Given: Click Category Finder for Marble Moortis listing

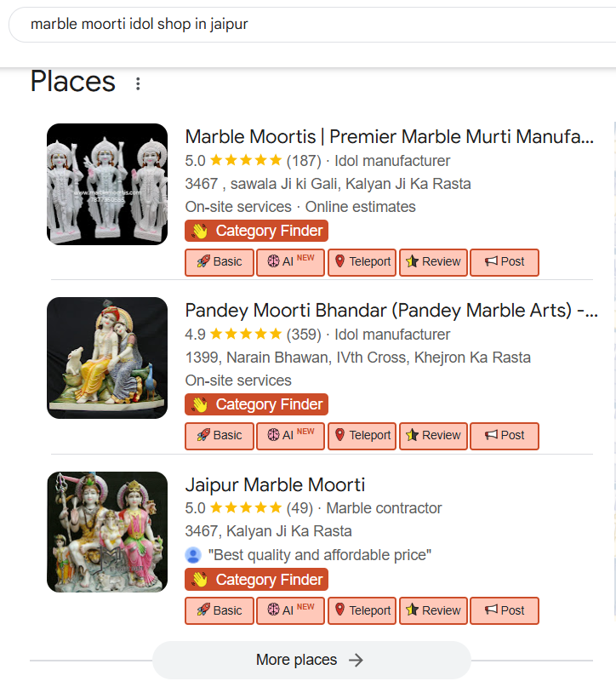Looking at the screenshot, I should click(x=256, y=231).
